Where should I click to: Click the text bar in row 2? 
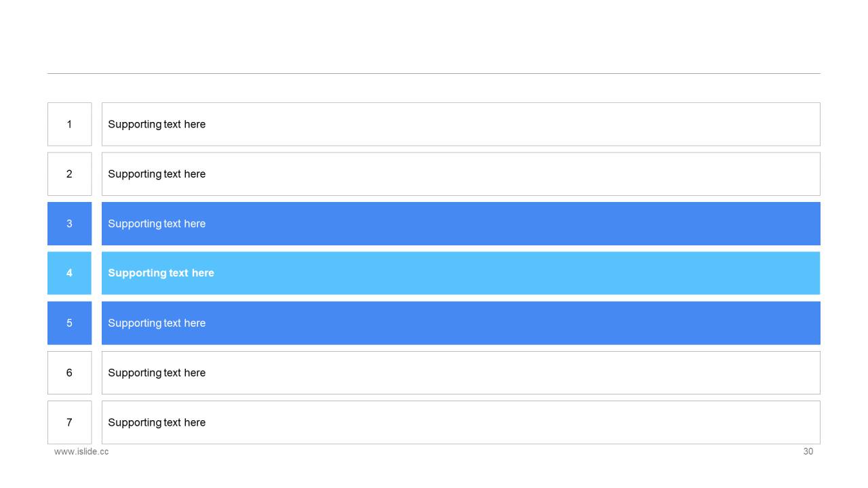[461, 174]
